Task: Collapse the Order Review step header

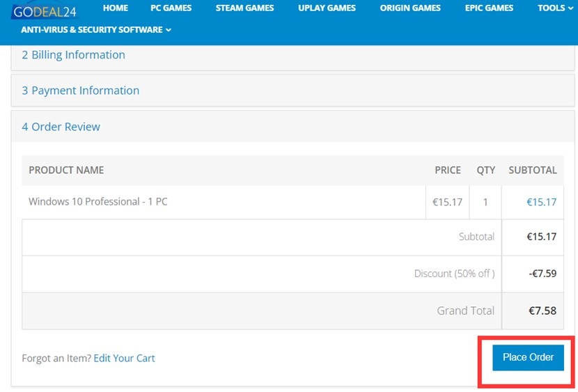Action: (x=61, y=127)
